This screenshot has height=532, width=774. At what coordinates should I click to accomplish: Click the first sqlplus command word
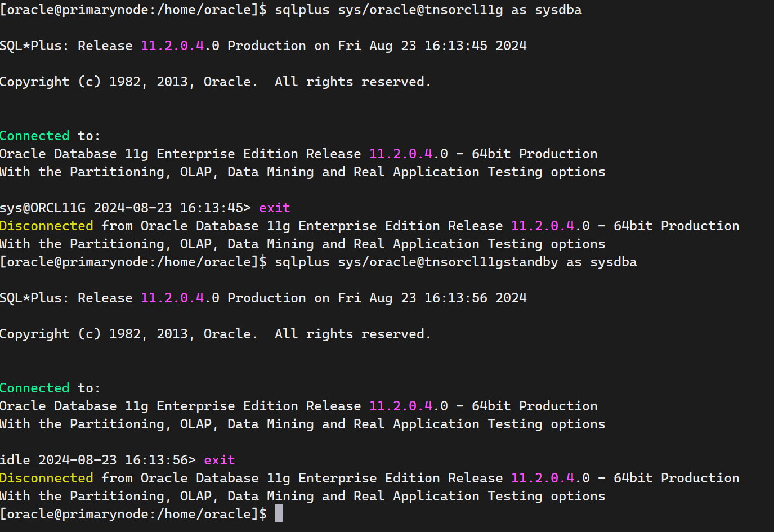(302, 10)
